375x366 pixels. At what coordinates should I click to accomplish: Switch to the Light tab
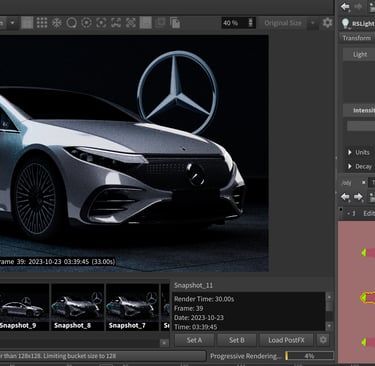coord(360,54)
